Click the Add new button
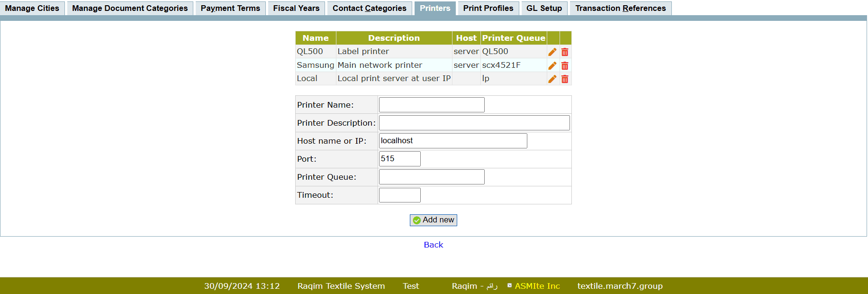This screenshot has width=868, height=294. pos(434,220)
